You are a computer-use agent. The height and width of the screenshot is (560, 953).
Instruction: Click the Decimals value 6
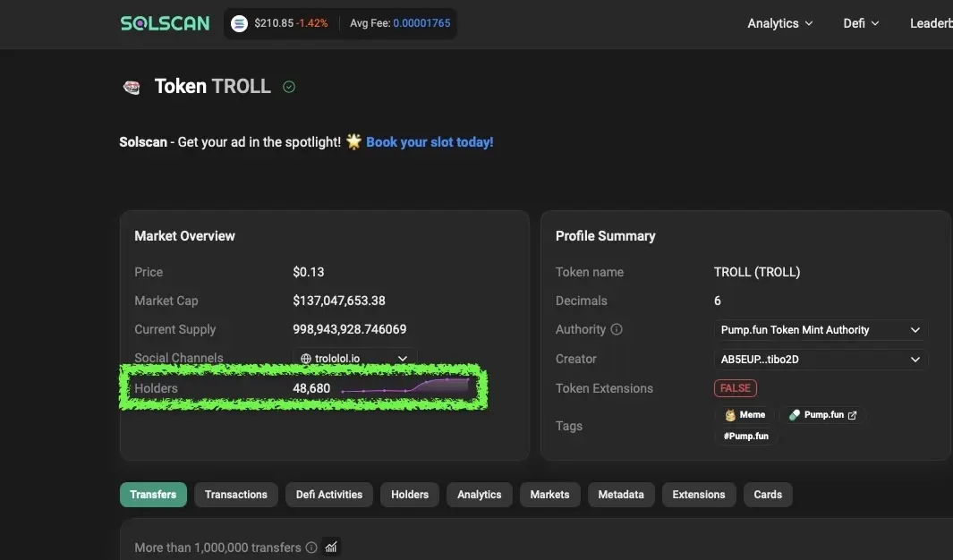(717, 301)
